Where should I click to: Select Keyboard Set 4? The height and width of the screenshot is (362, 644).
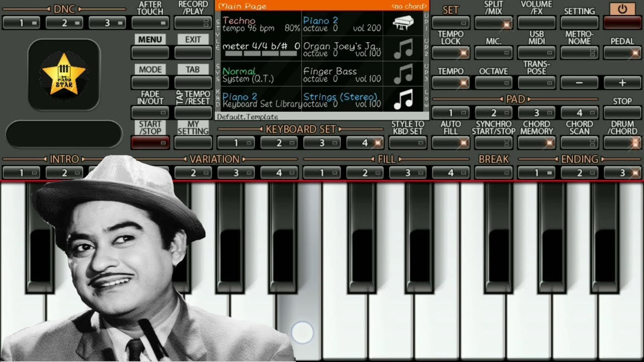click(x=365, y=143)
